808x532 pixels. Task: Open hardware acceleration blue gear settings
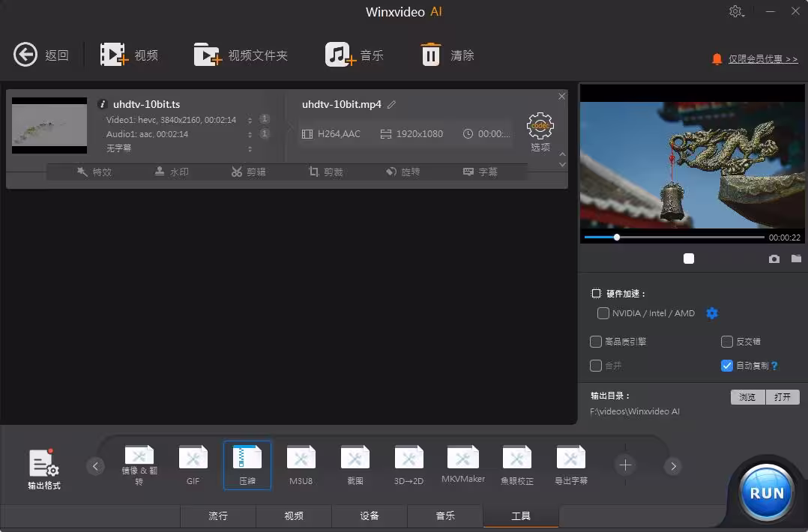pos(711,313)
